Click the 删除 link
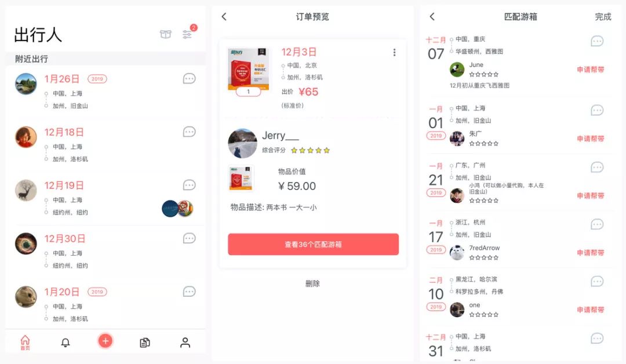 pyautogui.click(x=312, y=283)
